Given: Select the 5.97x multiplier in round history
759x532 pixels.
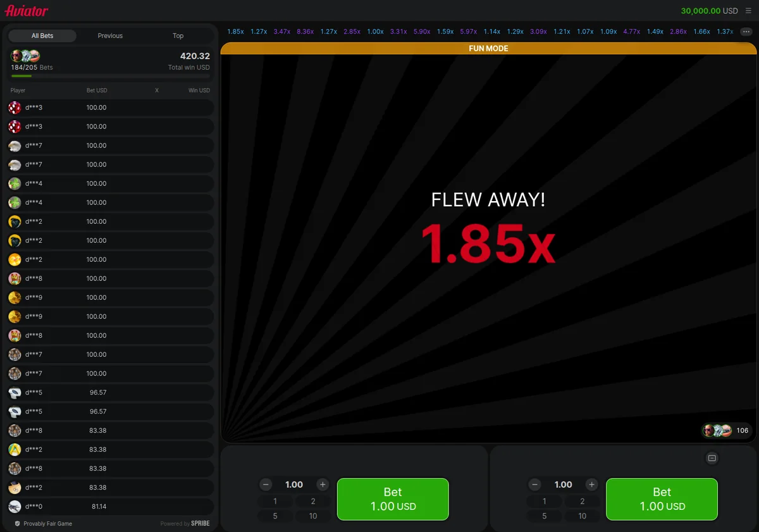Looking at the screenshot, I should tap(469, 32).
